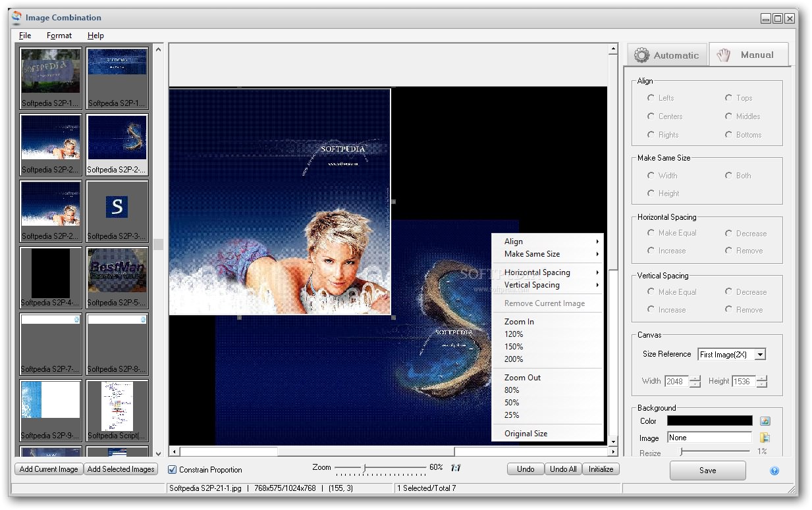812x510 pixels.
Task: Click the Add Current Image button
Action: [x=49, y=469]
